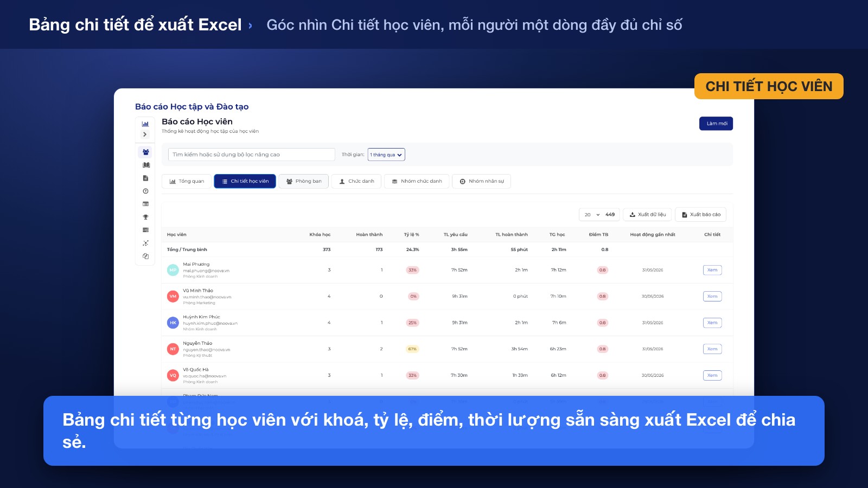Open the card list sidebar icon
Viewport: 868px width, 488px height.
(x=145, y=204)
